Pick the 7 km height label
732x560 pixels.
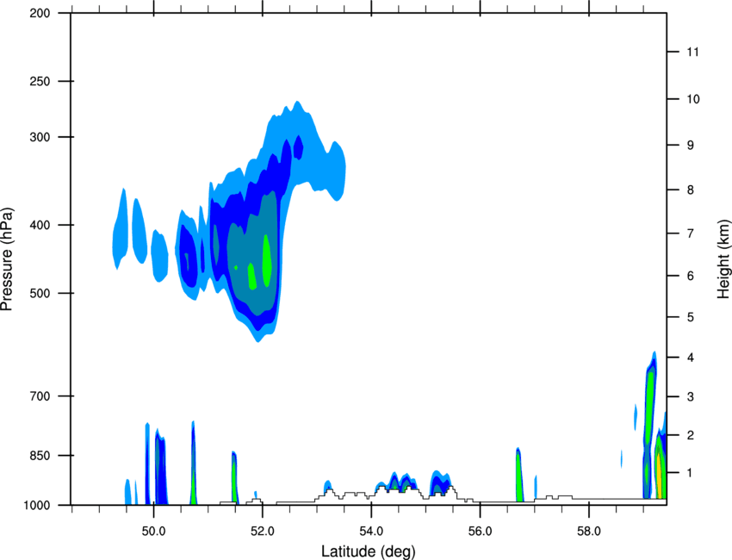tap(691, 233)
